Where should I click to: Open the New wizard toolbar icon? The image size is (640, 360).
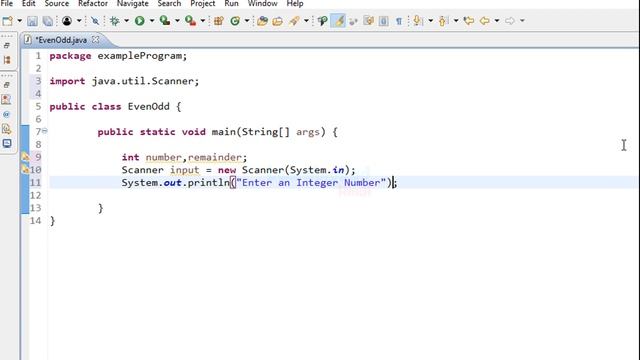(x=7, y=21)
